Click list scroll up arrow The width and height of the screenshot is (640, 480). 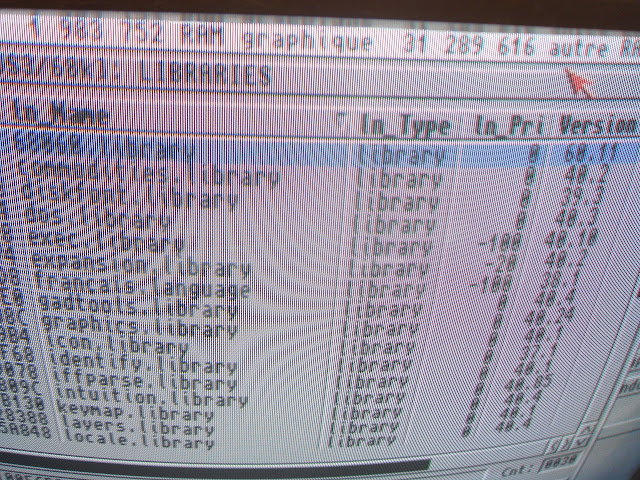585,430
